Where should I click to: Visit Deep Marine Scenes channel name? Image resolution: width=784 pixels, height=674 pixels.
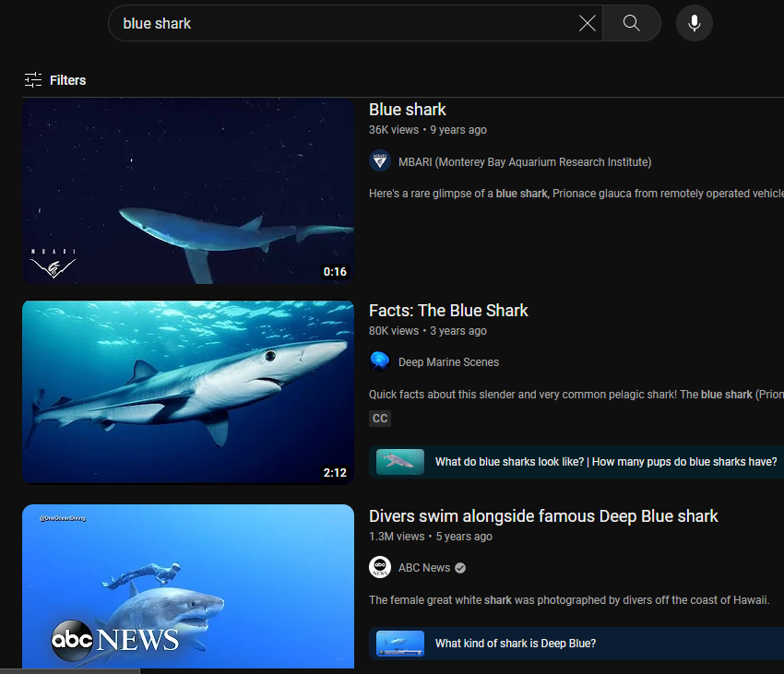click(448, 362)
